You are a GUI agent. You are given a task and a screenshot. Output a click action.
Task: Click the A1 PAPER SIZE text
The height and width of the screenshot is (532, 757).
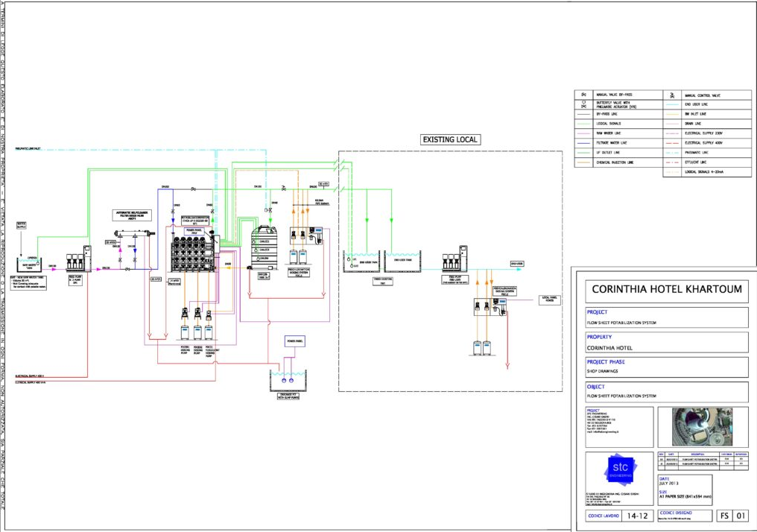coord(685,496)
